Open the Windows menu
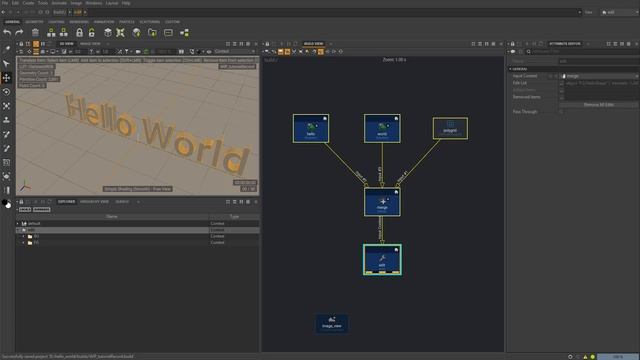Screen dimensions: 640x360 coord(93,3)
